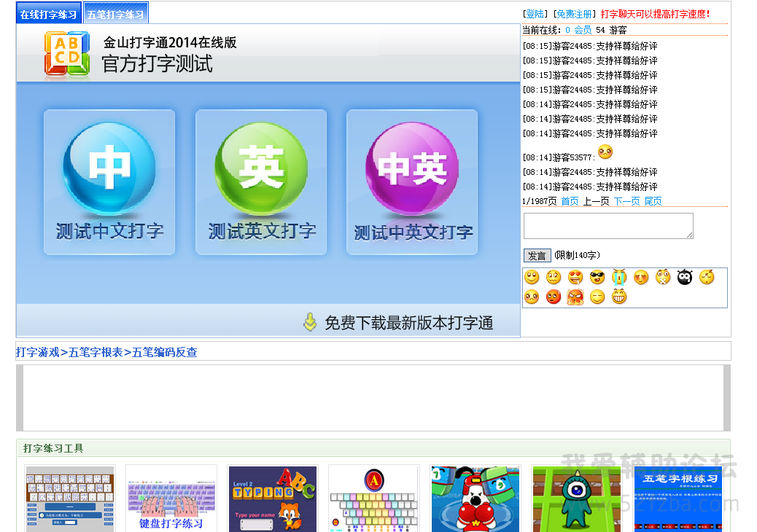Click 免费下载最新版本打字通 download link
Screen dimensions: 757x532
coord(409,323)
